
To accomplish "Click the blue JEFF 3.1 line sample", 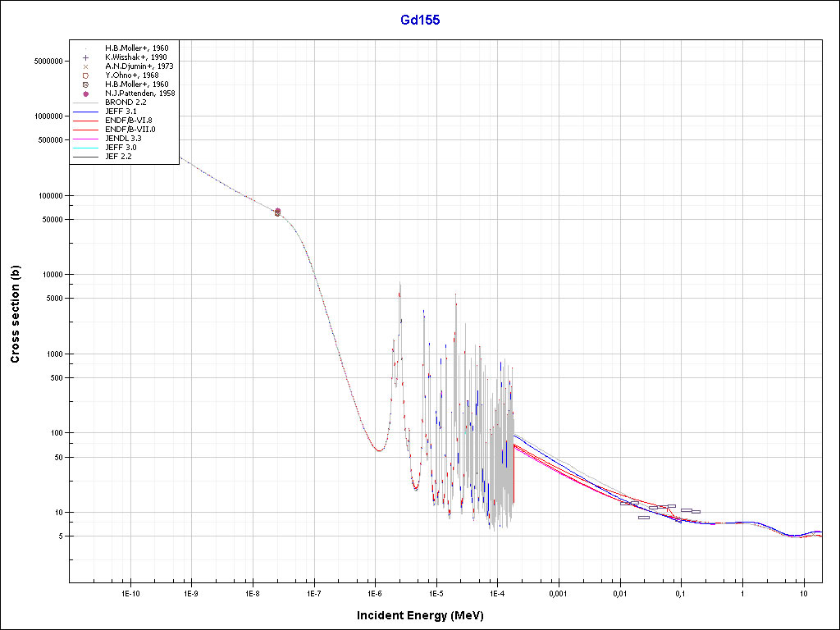I will (85, 111).
